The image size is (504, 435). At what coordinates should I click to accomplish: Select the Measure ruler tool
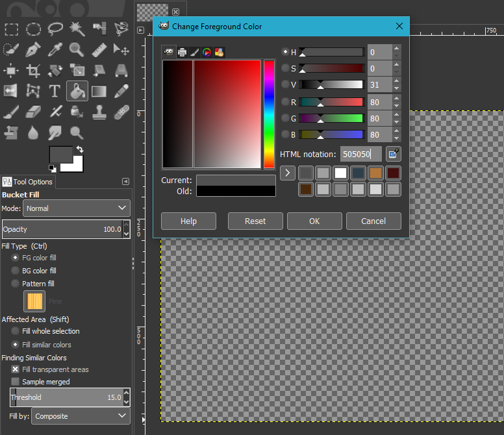[99, 49]
